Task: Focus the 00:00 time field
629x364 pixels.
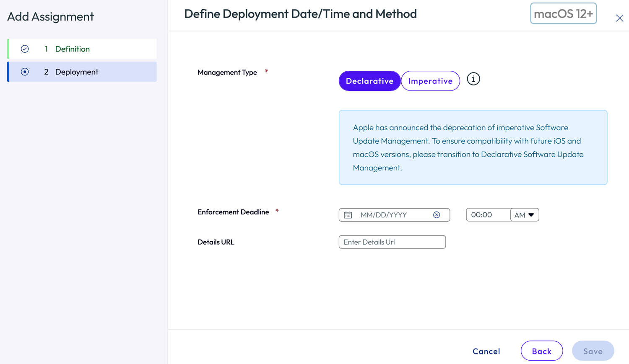Action: (488, 215)
